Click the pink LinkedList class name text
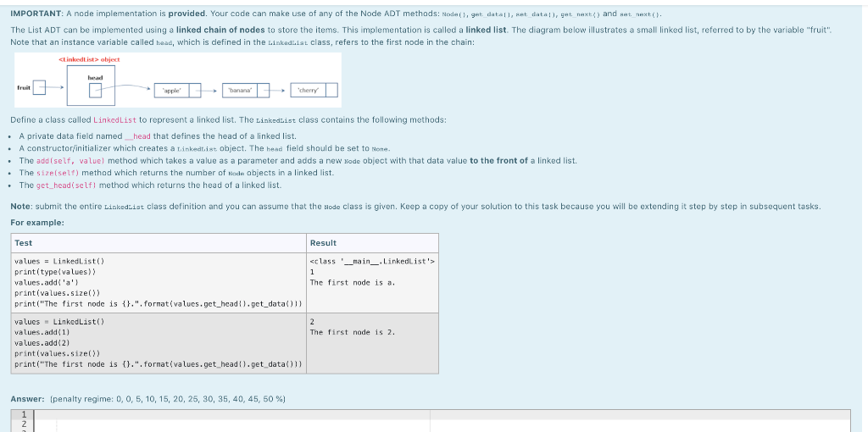 pos(115,120)
